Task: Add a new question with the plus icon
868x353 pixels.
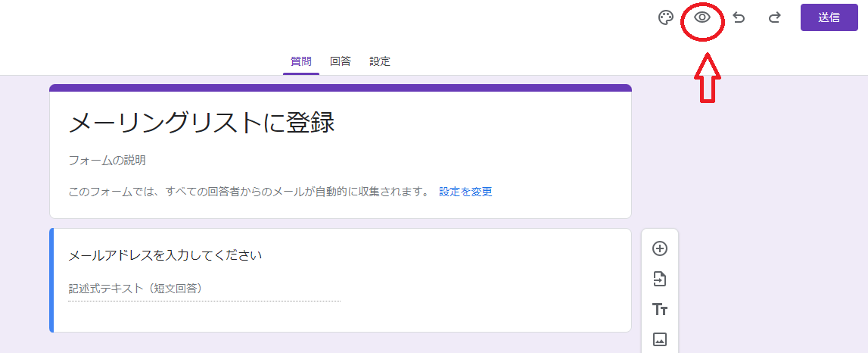Action: pyautogui.click(x=660, y=248)
